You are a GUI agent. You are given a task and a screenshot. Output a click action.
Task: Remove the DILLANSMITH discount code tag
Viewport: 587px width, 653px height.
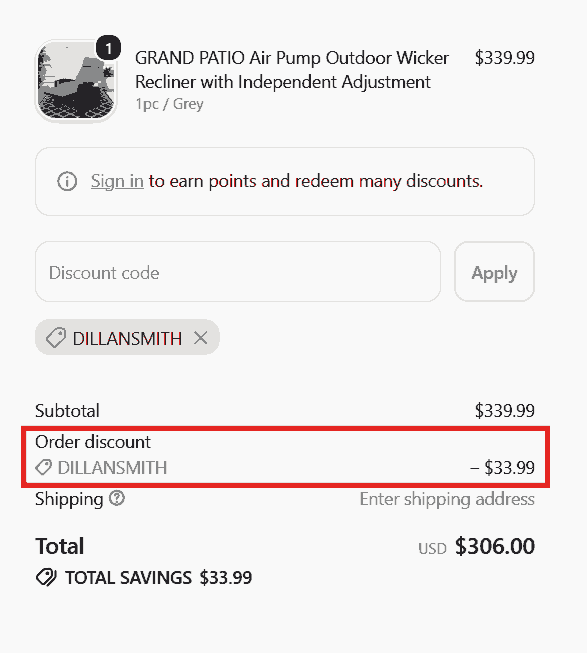click(x=201, y=338)
